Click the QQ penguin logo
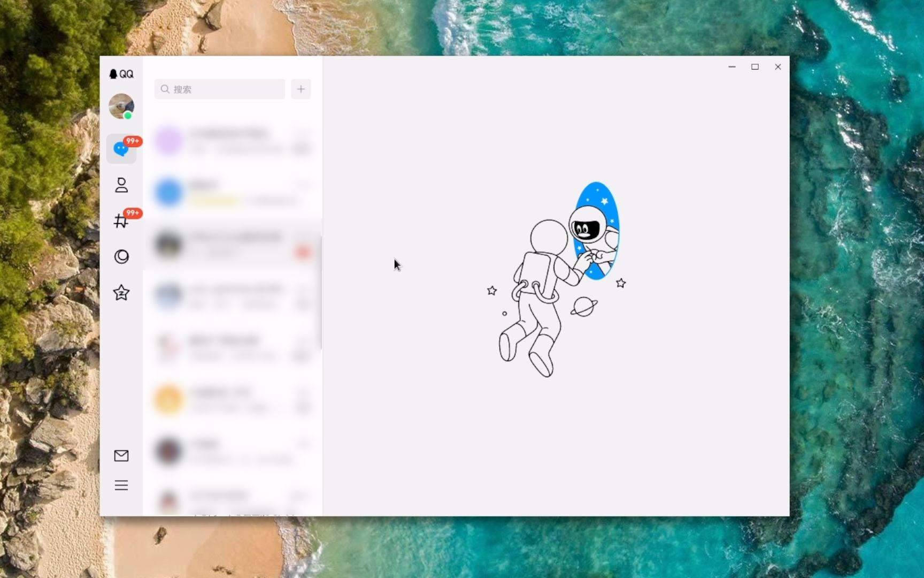This screenshot has width=924, height=578. point(121,74)
